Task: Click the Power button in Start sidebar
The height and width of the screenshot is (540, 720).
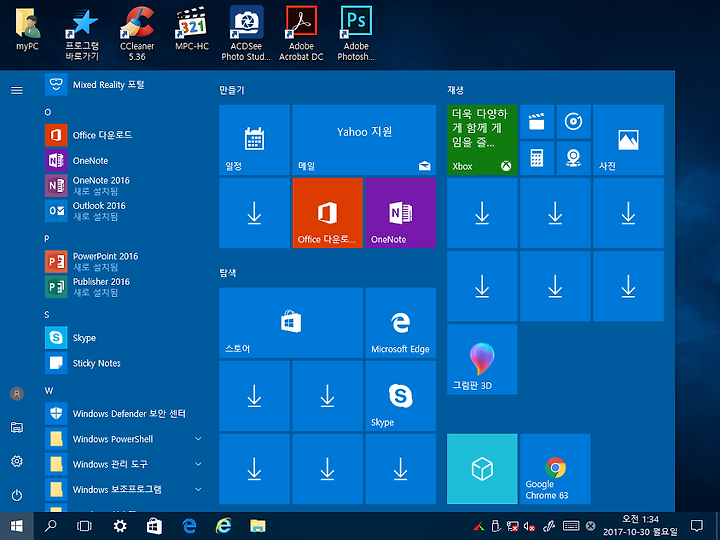Action: tap(17, 495)
